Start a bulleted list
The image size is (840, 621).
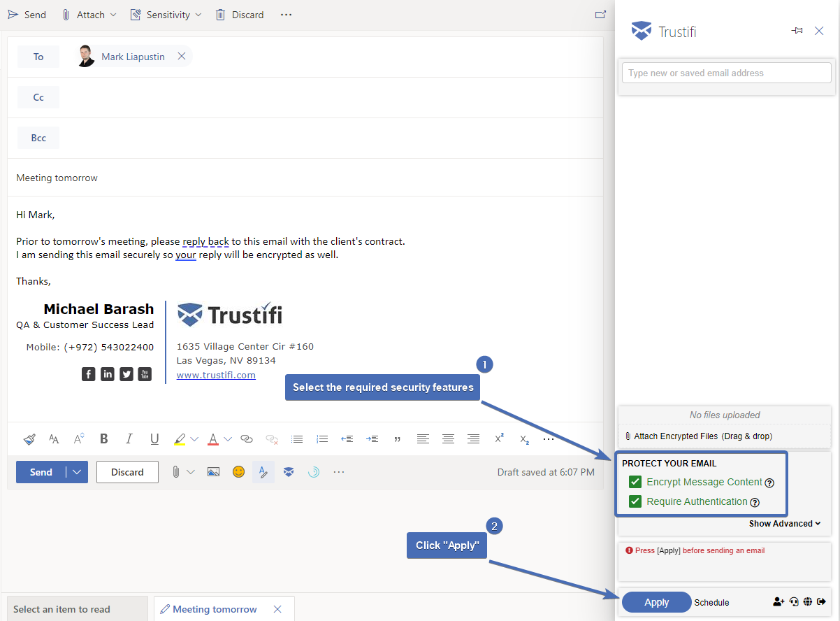click(x=297, y=439)
